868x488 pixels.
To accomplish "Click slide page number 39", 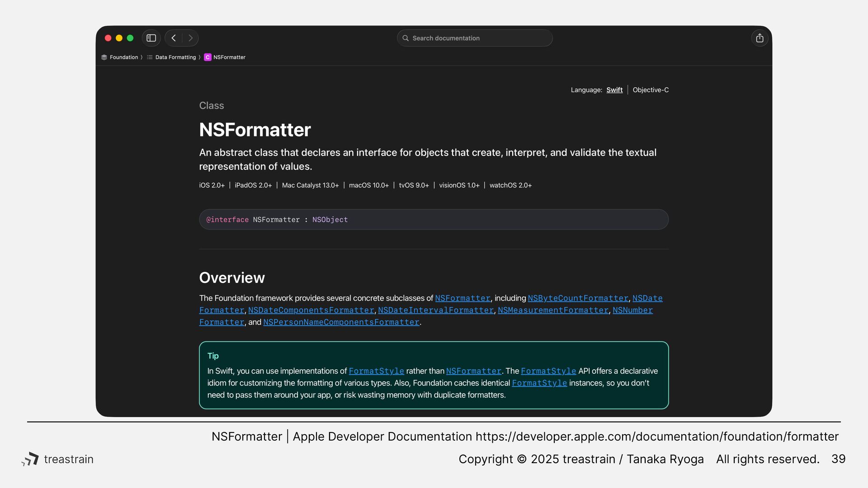I will [x=838, y=459].
